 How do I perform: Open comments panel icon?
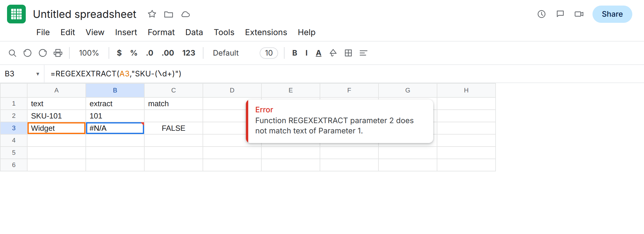coord(560,14)
